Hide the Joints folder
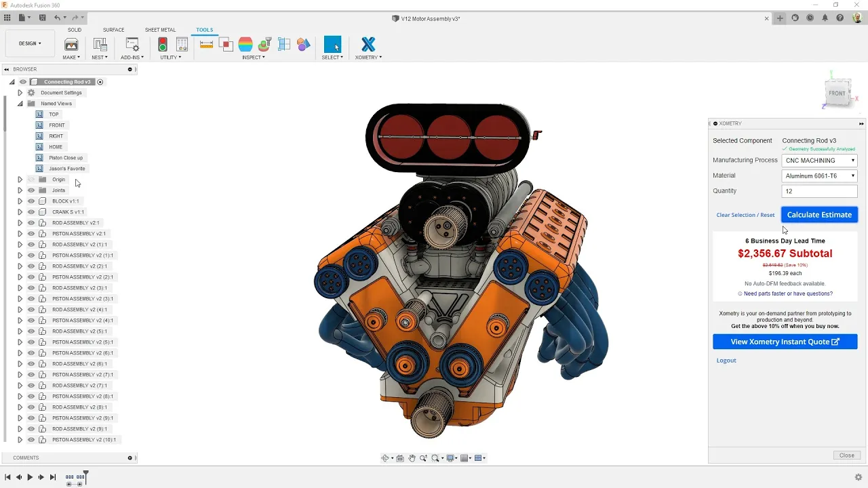 [31, 190]
